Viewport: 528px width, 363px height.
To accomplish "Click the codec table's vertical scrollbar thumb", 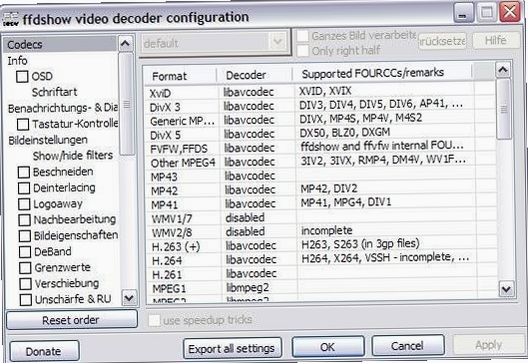I will point(504,109).
